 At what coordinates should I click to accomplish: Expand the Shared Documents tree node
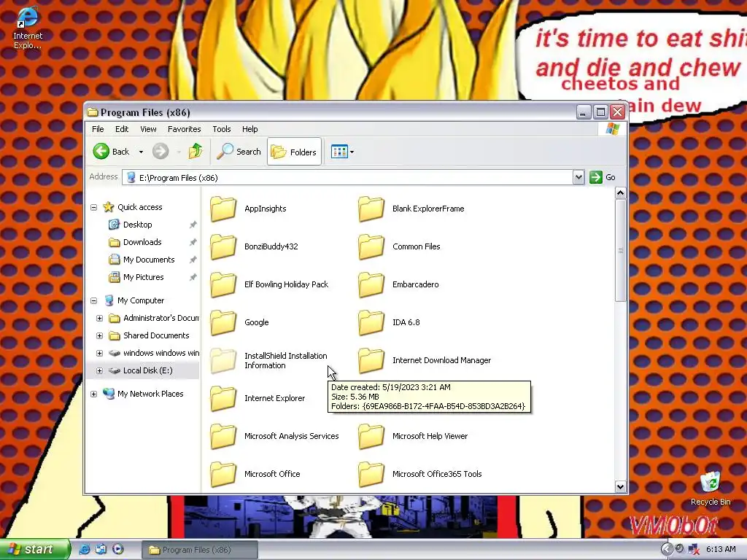tap(99, 335)
